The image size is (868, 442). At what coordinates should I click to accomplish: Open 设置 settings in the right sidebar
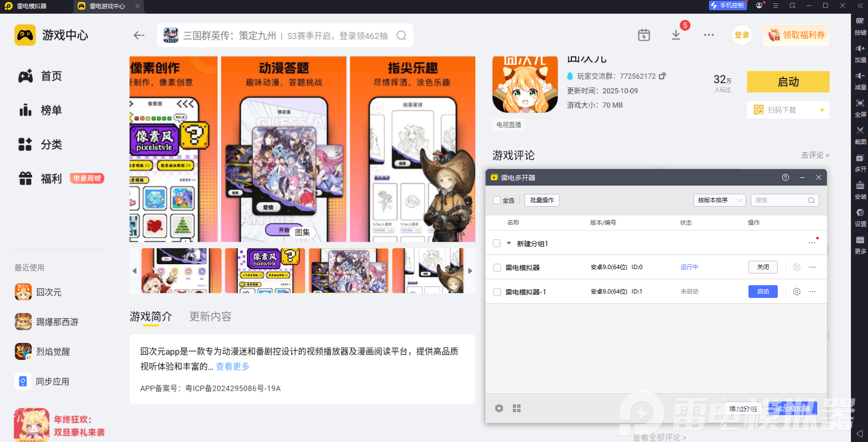coord(860,217)
